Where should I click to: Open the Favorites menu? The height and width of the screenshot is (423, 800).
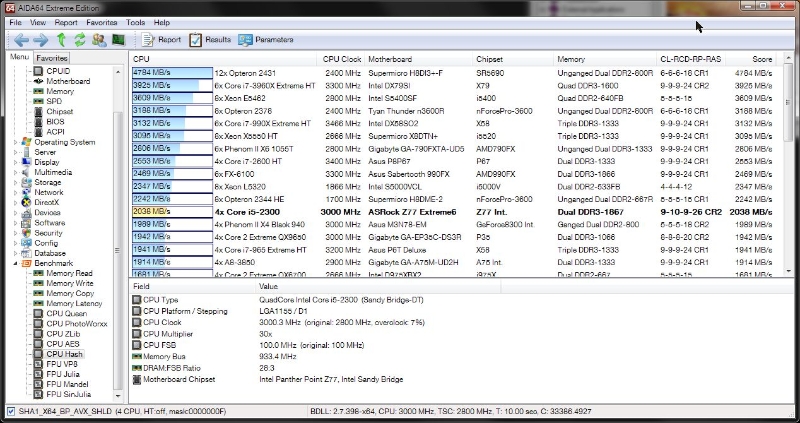click(x=102, y=22)
